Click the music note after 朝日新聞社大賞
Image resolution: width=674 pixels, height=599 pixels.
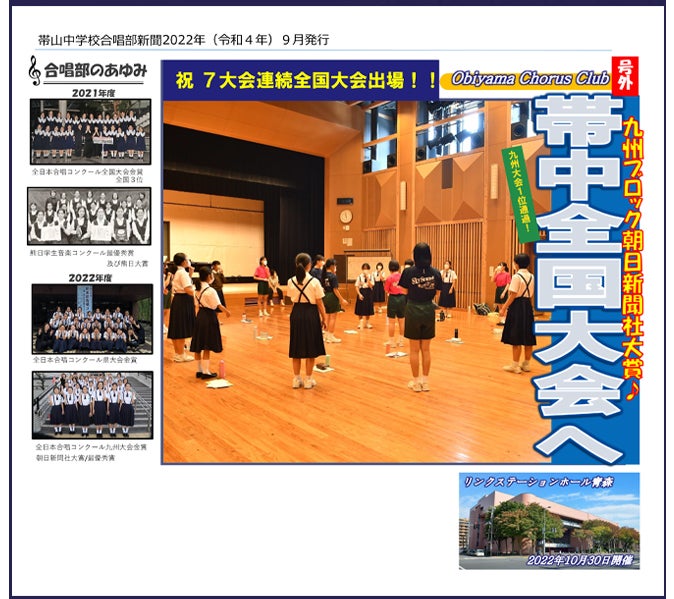631,394
